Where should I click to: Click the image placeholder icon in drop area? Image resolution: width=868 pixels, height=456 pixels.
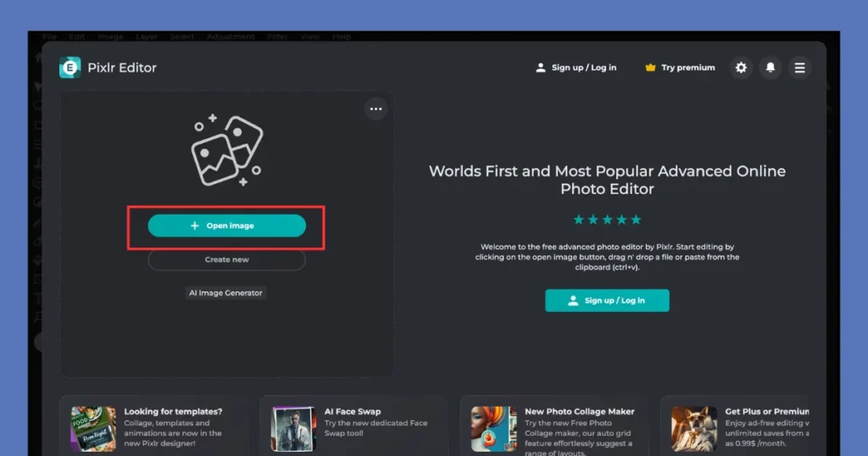[x=226, y=151]
